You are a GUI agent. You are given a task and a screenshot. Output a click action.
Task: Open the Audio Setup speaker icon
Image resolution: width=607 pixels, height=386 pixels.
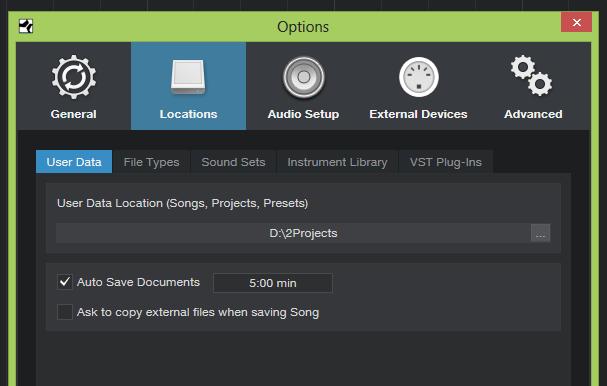pos(304,77)
